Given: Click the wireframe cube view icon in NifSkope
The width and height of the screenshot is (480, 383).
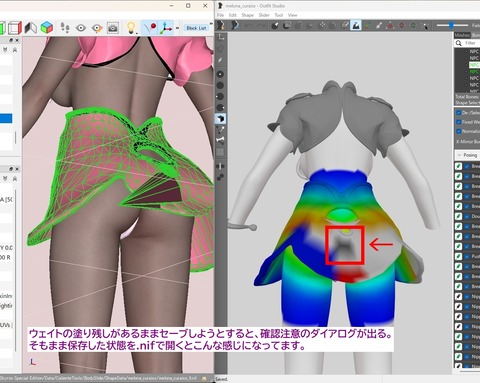Looking at the screenshot, I should point(15,28).
